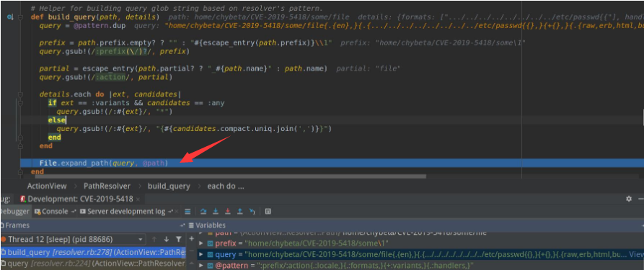Expand the @pattern variable node
644x270 pixels.
[200, 266]
